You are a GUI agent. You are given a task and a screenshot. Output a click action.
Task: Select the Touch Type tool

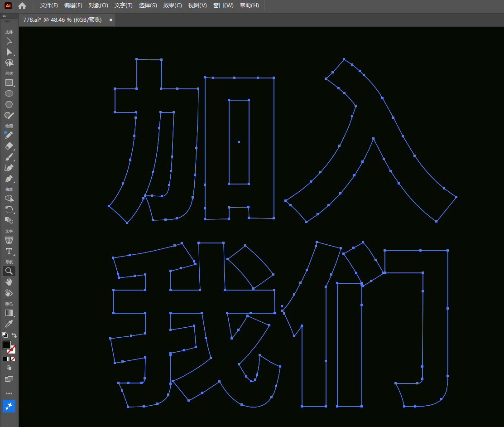click(x=9, y=240)
